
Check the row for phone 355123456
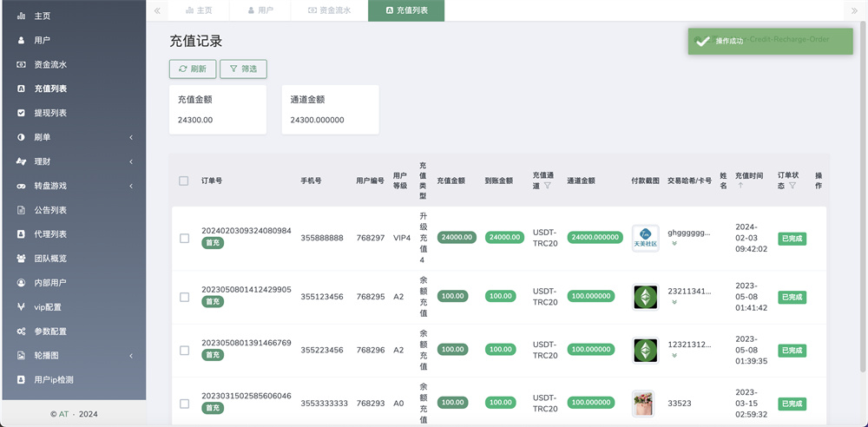tap(183, 297)
